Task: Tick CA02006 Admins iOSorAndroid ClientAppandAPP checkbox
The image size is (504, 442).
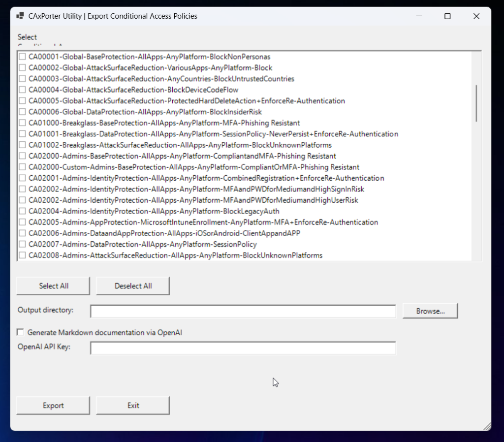Action: coord(22,233)
